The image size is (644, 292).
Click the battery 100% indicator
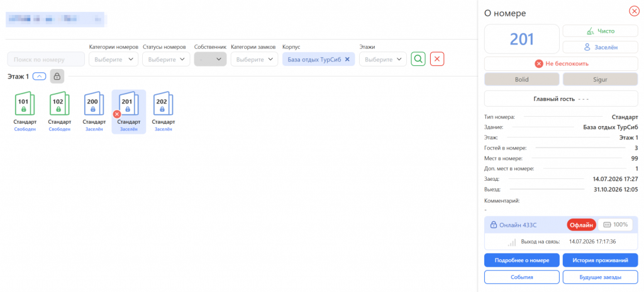[615, 224]
